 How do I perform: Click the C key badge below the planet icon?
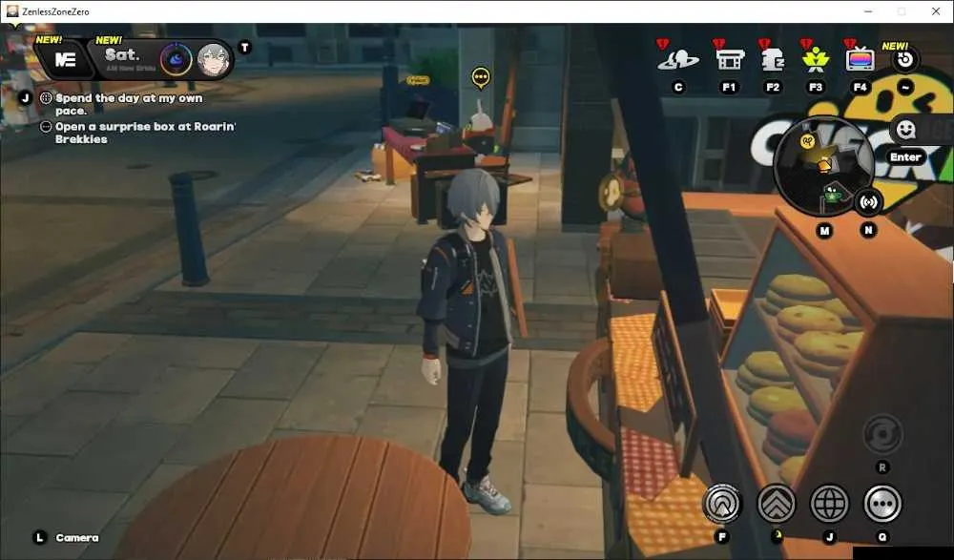click(678, 87)
